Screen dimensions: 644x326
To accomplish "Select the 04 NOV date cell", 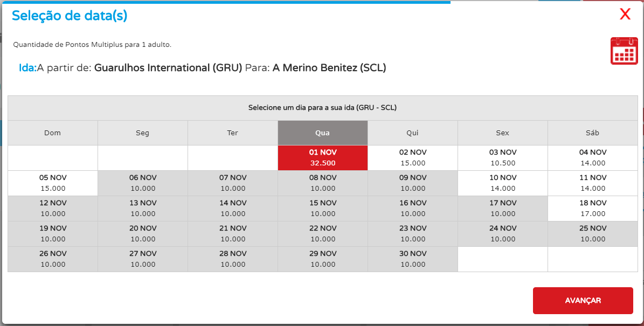I will point(593,158).
